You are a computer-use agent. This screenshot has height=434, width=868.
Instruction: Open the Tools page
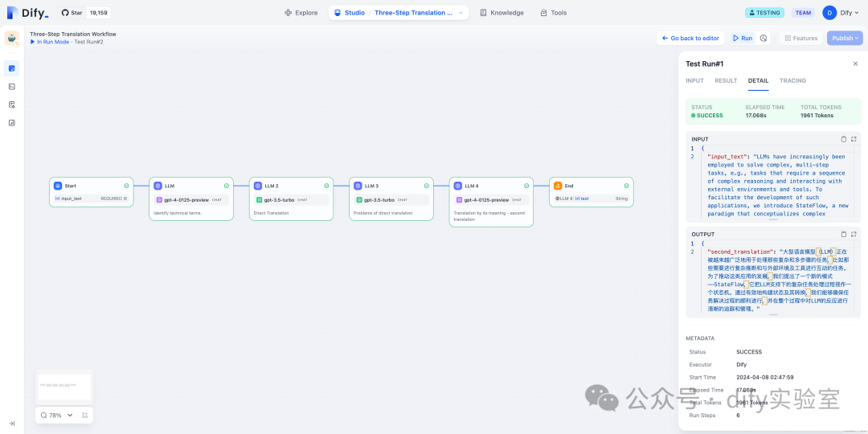pos(554,13)
